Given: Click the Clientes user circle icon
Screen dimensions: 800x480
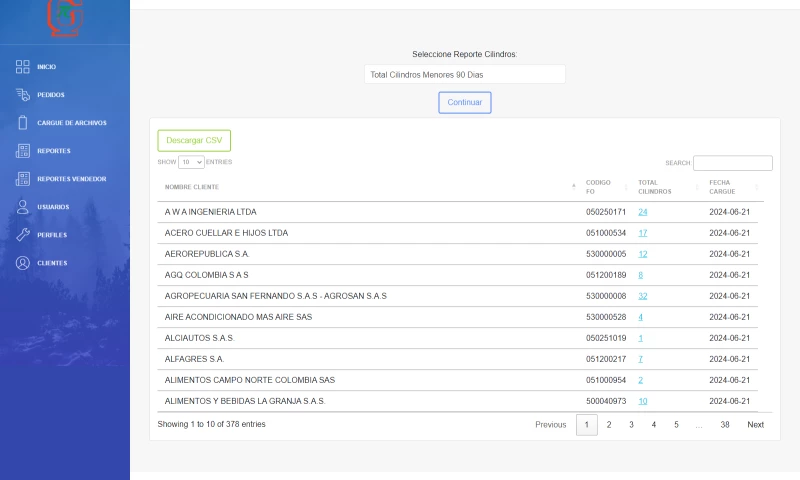Looking at the screenshot, I should 22,263.
